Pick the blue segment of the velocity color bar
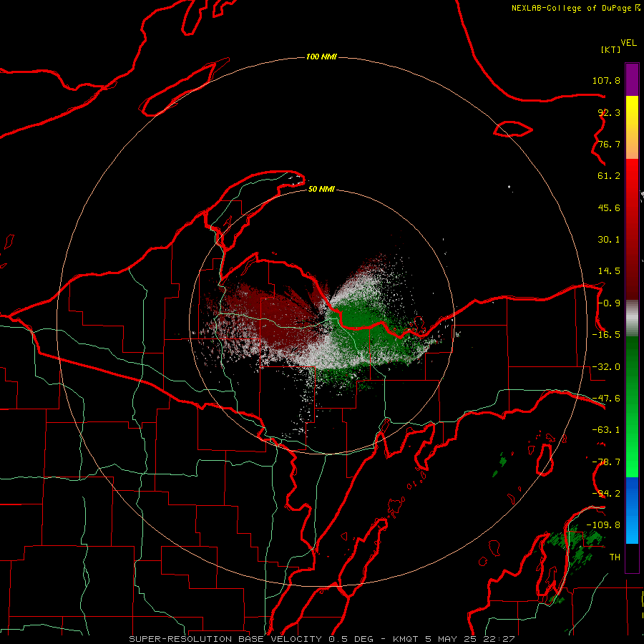Viewport: 644px width, 644px height. (632, 510)
